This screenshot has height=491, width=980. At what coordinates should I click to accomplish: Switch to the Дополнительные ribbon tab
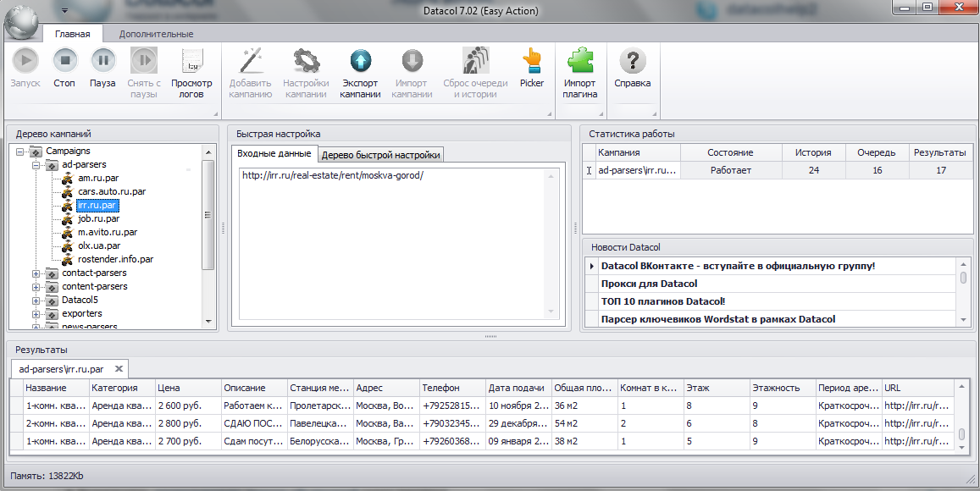(x=156, y=34)
